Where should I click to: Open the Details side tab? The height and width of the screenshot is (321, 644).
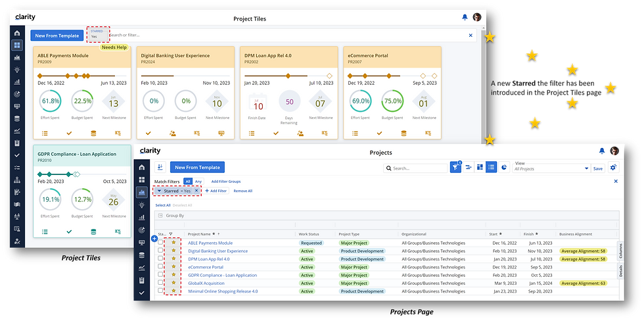[x=620, y=272]
